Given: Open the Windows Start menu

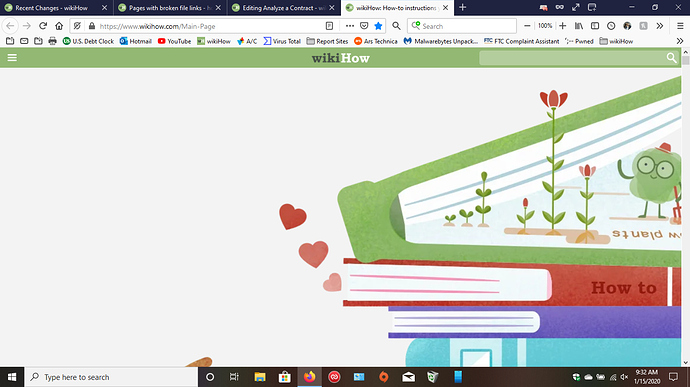Looking at the screenshot, I should tap(12, 377).
